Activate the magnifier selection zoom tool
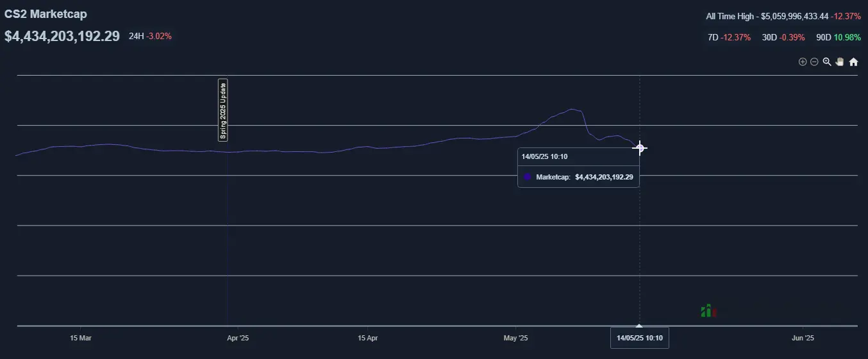 coord(827,62)
